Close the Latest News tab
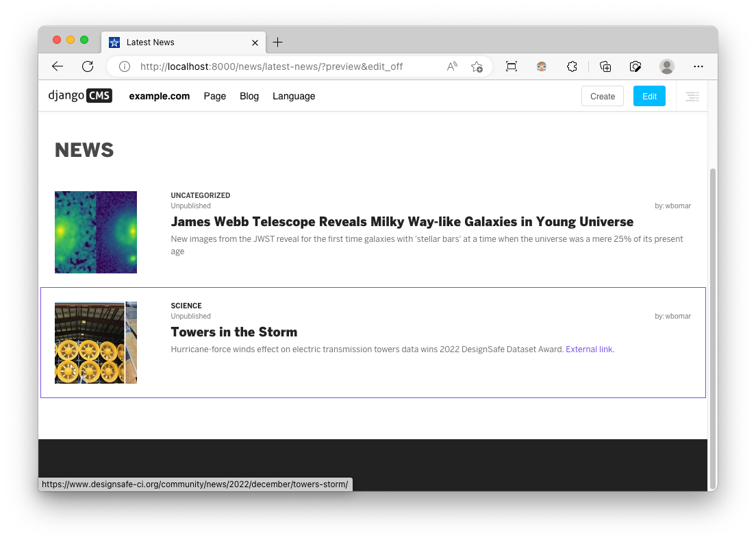756x542 pixels. pyautogui.click(x=255, y=42)
